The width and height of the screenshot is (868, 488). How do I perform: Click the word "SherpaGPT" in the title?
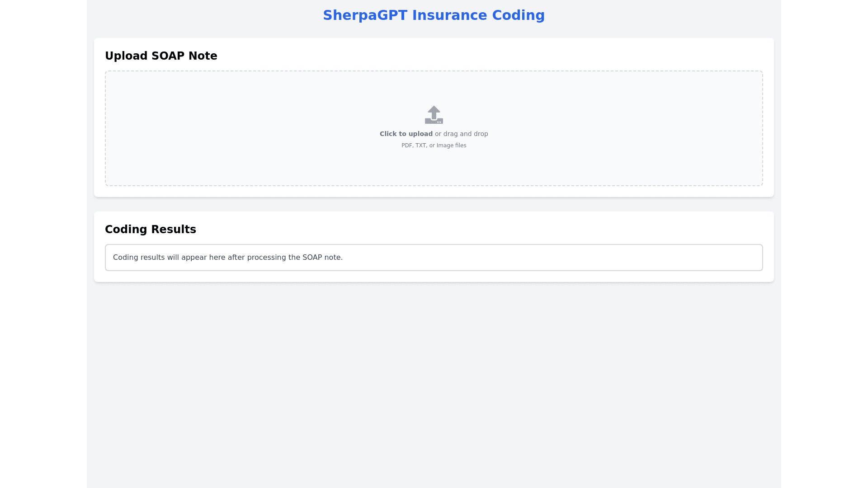(x=365, y=15)
